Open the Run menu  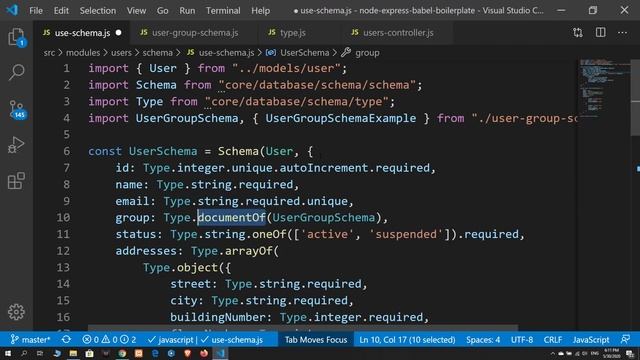click(187, 10)
